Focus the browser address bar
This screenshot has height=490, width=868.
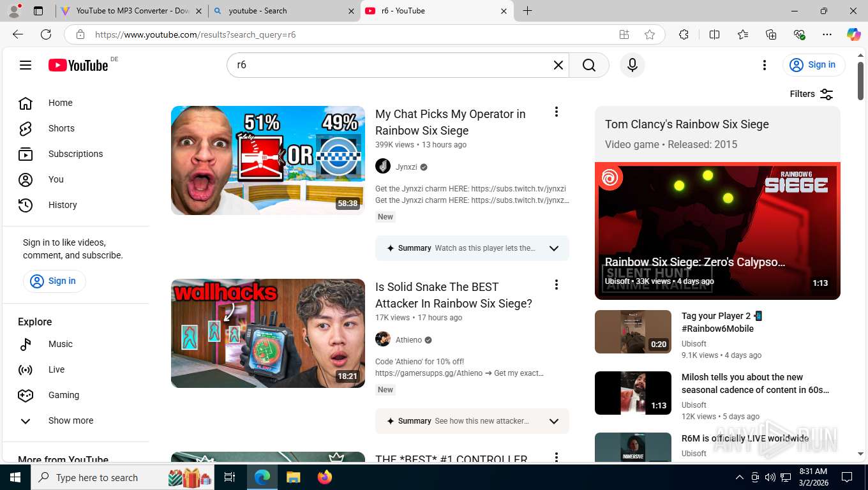click(x=351, y=34)
